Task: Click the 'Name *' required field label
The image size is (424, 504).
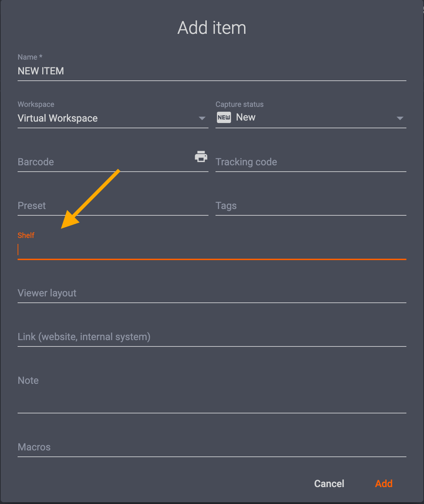Action: 30,57
